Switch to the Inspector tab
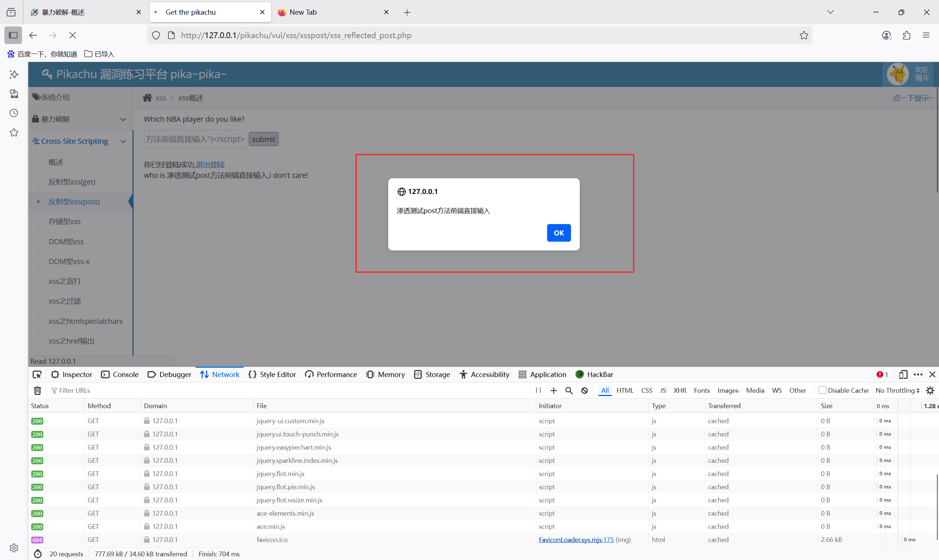 point(72,374)
